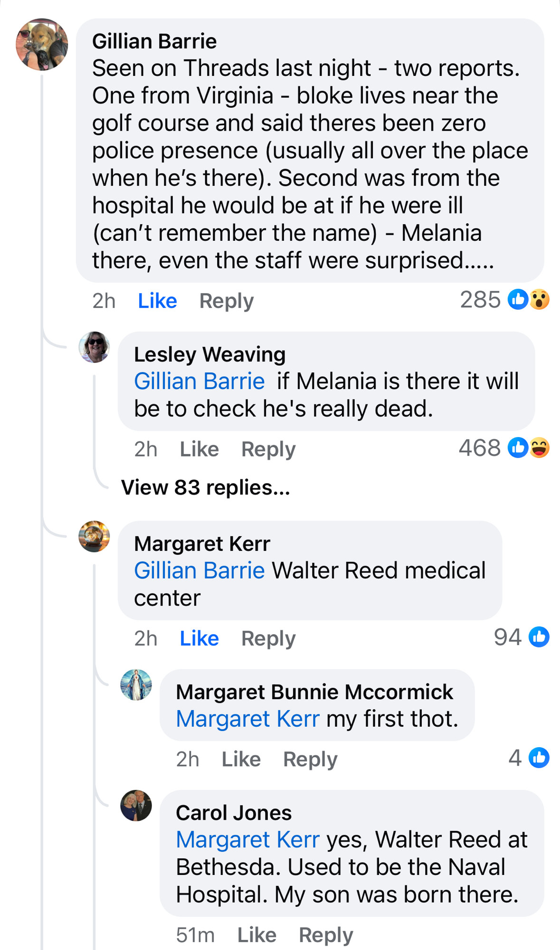Viewport: 560px width, 950px height.
Task: View the 468 reactions on Lesley's reply
Action: pos(504,448)
